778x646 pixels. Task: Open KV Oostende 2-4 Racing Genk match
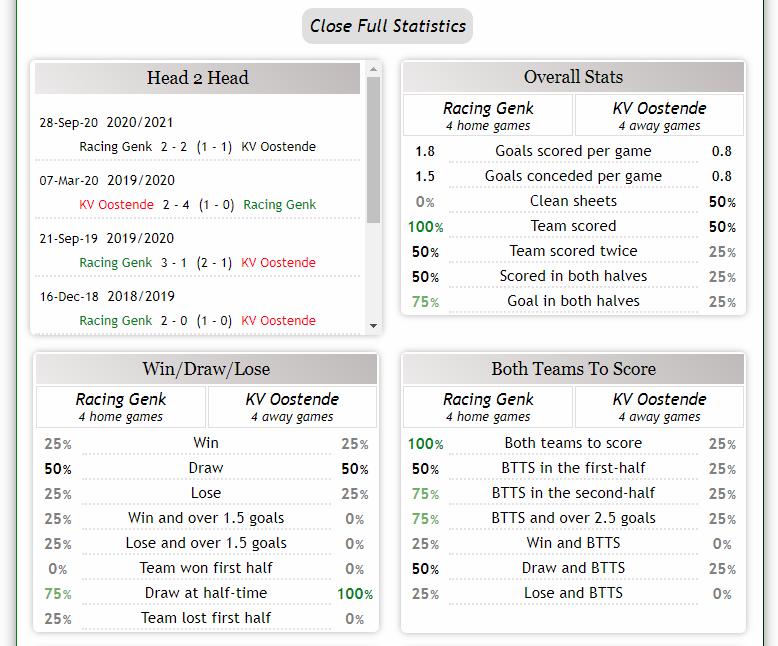tap(197, 204)
